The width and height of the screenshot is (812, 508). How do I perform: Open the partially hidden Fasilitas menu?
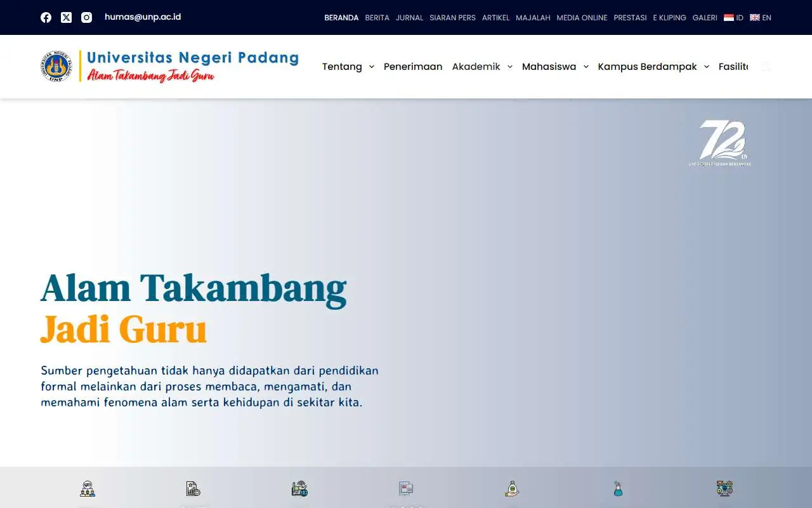[733, 67]
